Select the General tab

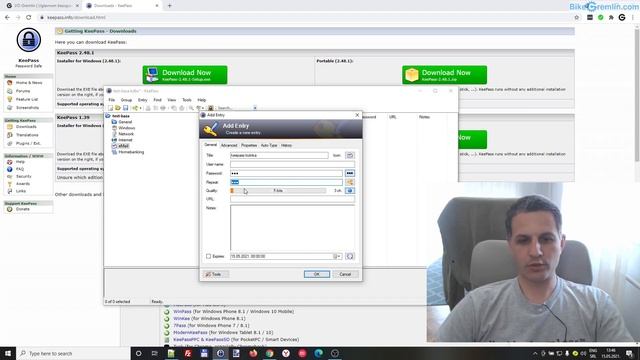211,145
